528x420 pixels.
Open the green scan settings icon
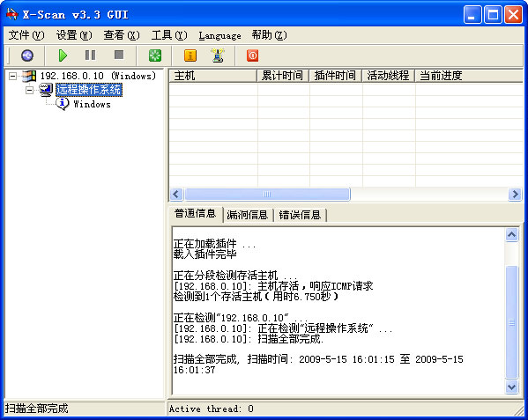point(155,55)
